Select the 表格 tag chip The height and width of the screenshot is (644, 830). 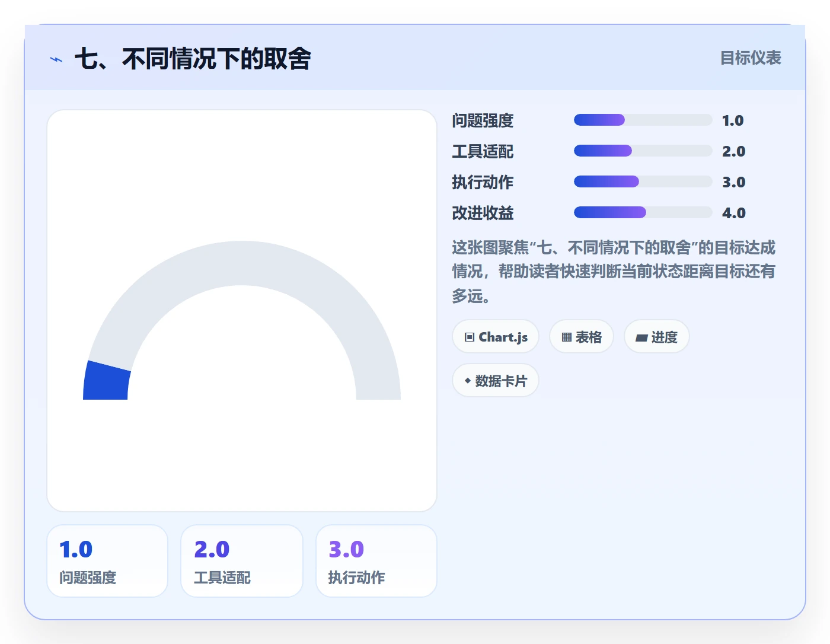click(582, 337)
